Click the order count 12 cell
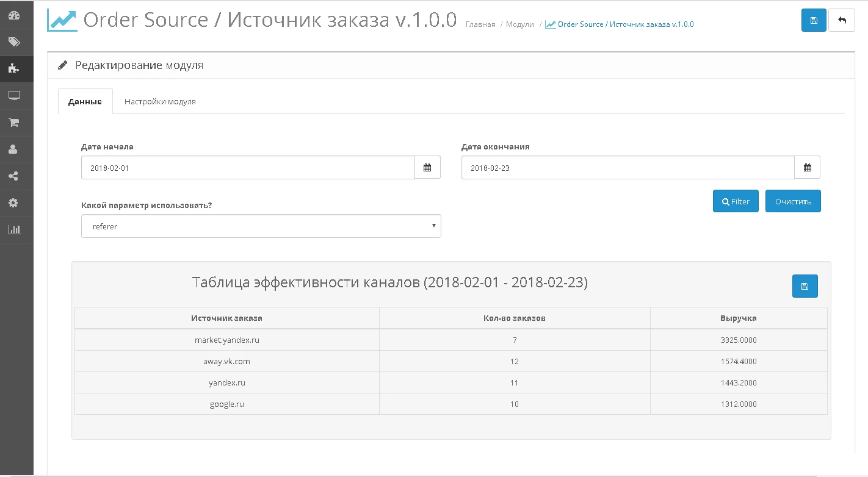 (515, 361)
